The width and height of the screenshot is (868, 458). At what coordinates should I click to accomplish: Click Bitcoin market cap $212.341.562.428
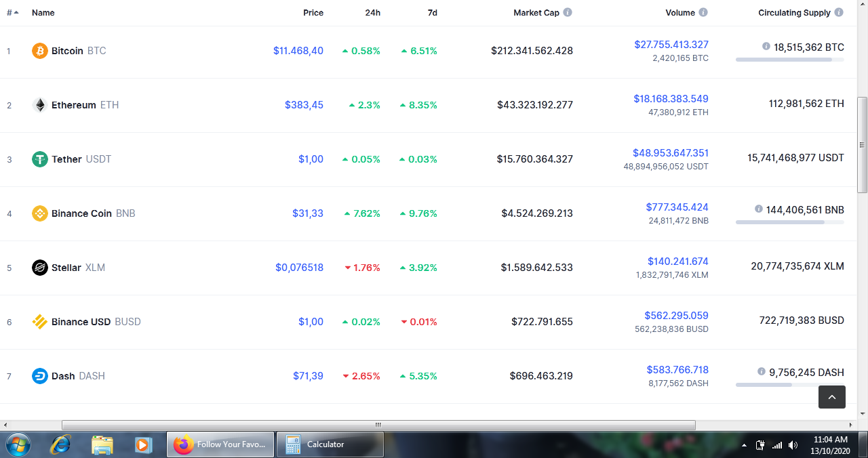pyautogui.click(x=532, y=51)
